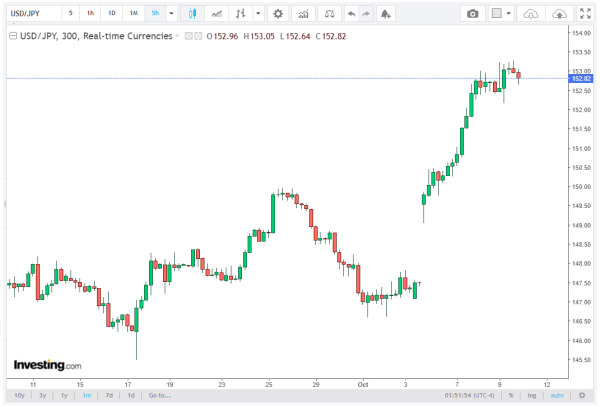Open the time interval dropdown arrow
This screenshot has height=407, width=600.
tap(171, 14)
